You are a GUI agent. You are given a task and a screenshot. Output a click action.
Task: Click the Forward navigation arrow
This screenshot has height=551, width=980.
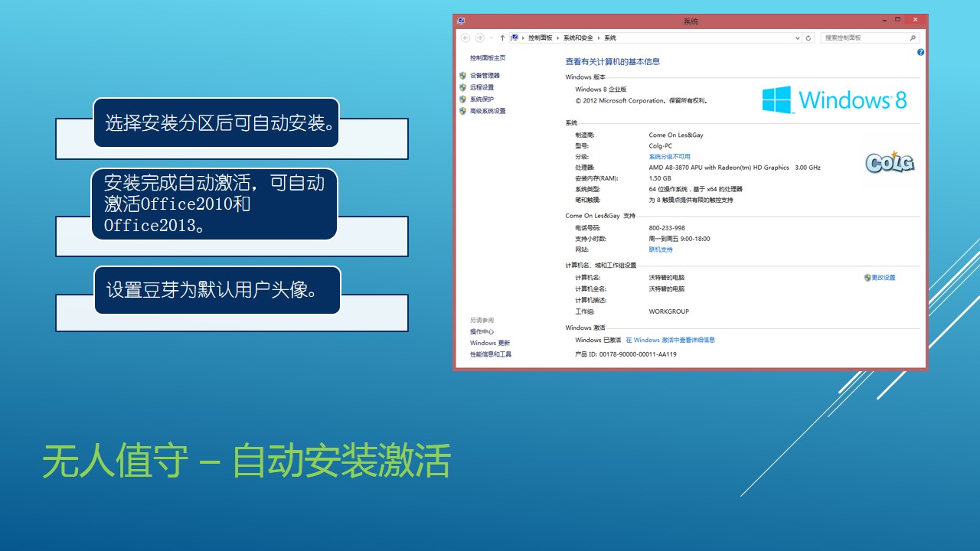(x=479, y=37)
